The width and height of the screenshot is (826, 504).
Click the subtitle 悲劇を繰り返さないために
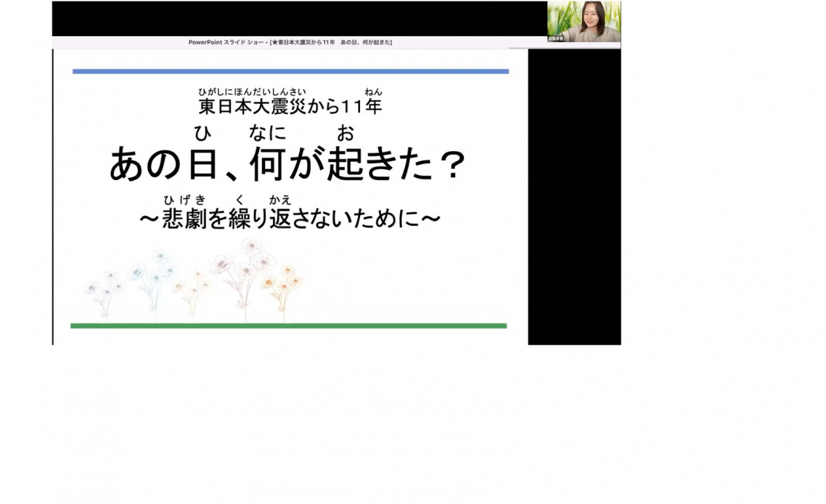pos(290,219)
